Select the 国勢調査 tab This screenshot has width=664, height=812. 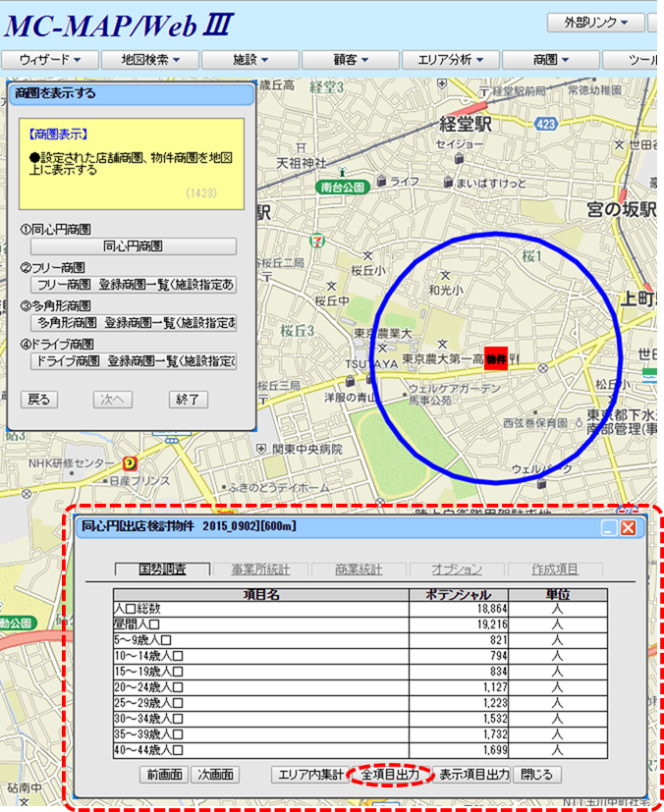pyautogui.click(x=162, y=569)
